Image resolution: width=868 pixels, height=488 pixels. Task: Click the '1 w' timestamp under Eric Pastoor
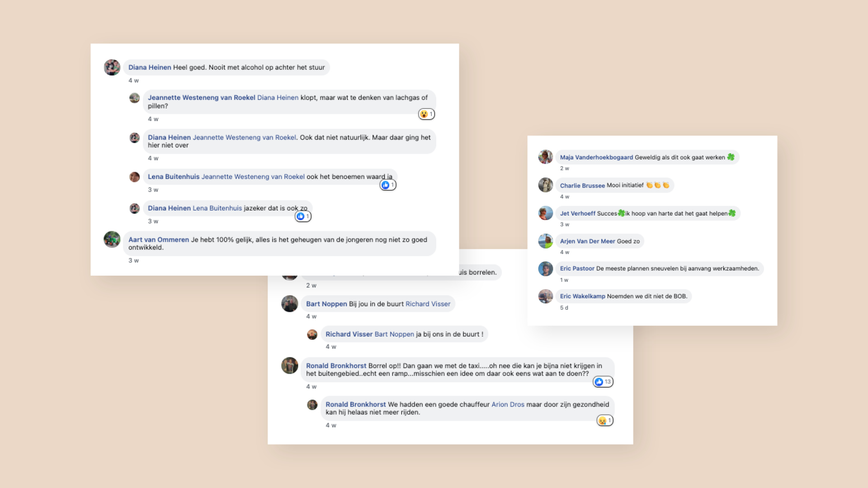[x=564, y=280]
